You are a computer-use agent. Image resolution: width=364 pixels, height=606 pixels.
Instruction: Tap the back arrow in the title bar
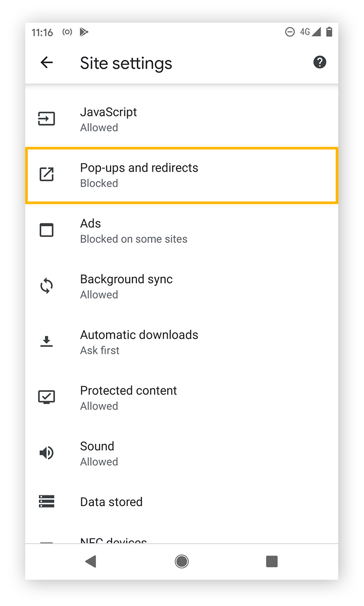click(x=46, y=62)
